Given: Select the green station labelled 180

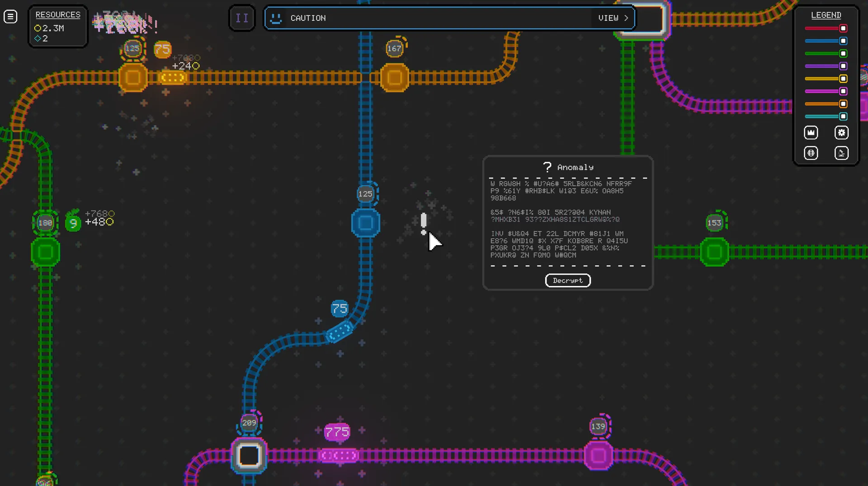Looking at the screenshot, I should (45, 252).
